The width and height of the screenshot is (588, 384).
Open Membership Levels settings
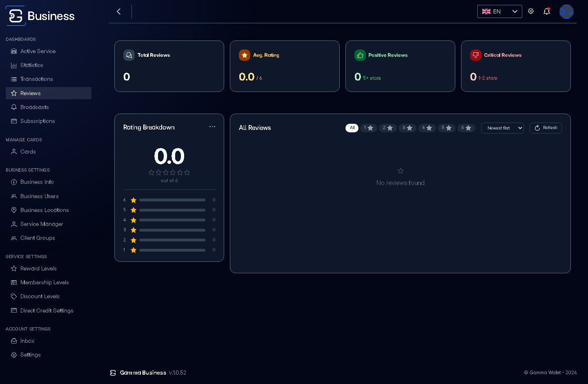[x=49, y=282]
